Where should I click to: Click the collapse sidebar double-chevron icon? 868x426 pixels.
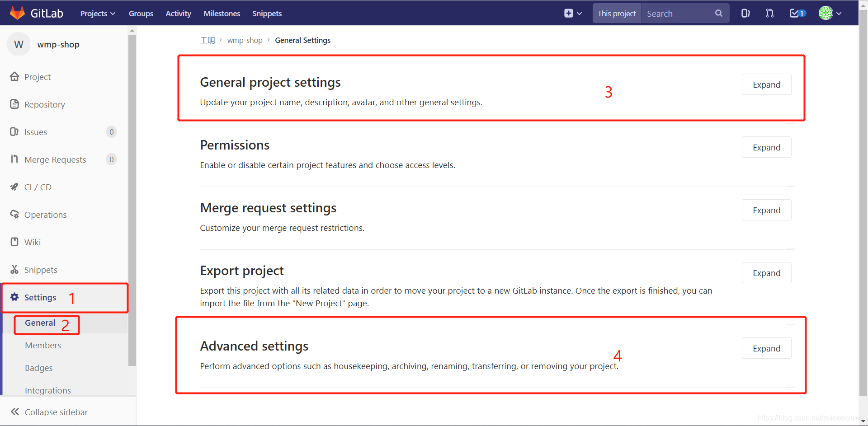click(x=15, y=412)
